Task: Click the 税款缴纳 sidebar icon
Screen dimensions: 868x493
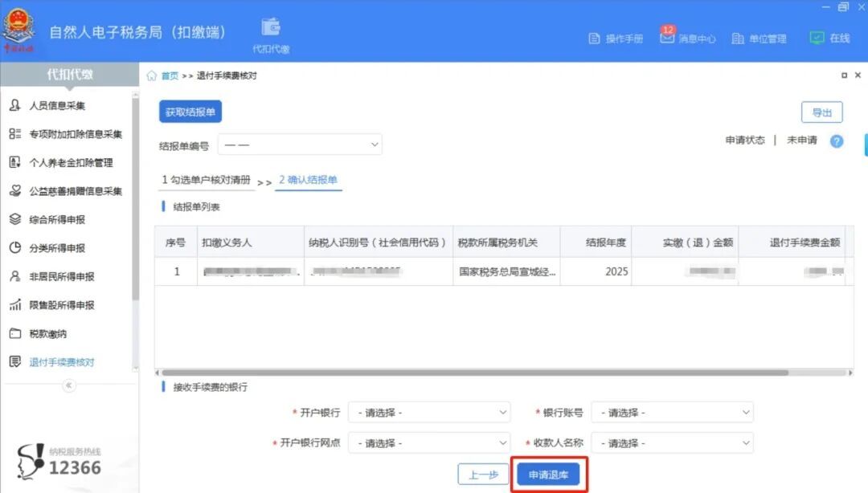Action: point(17,333)
